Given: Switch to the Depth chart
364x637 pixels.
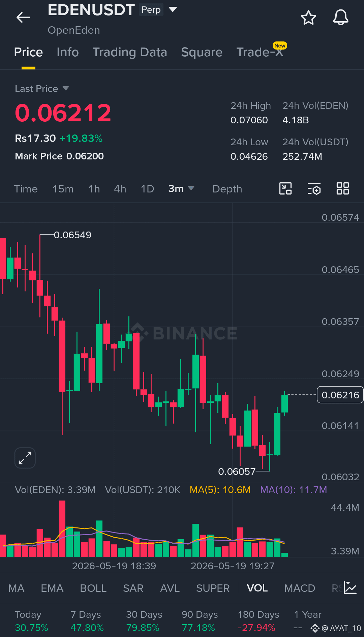Looking at the screenshot, I should tap(227, 189).
